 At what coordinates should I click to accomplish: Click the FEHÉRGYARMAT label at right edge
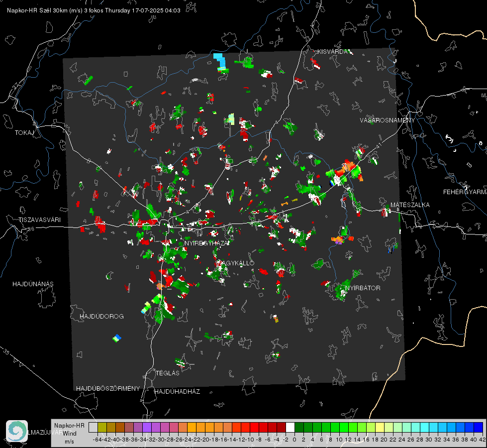pyautogui.click(x=465, y=192)
